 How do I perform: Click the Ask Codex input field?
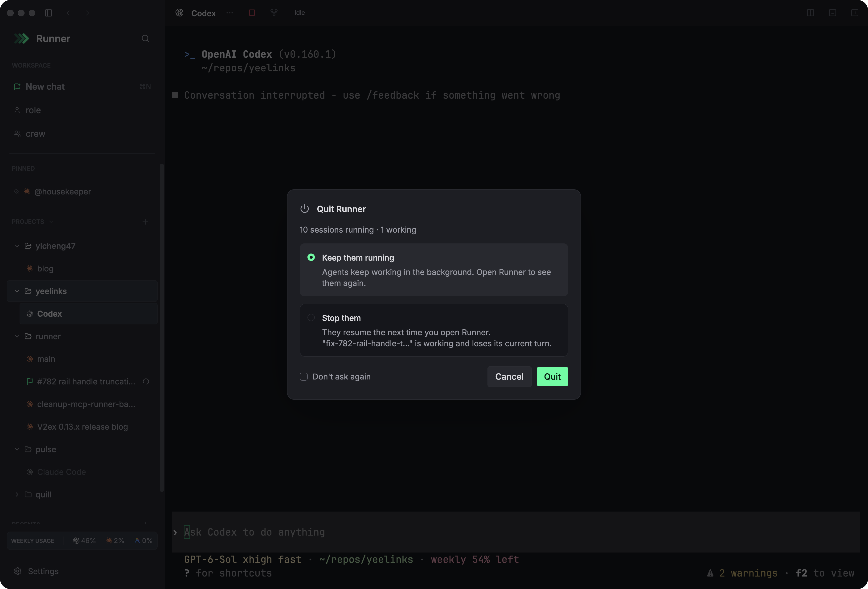(516, 532)
